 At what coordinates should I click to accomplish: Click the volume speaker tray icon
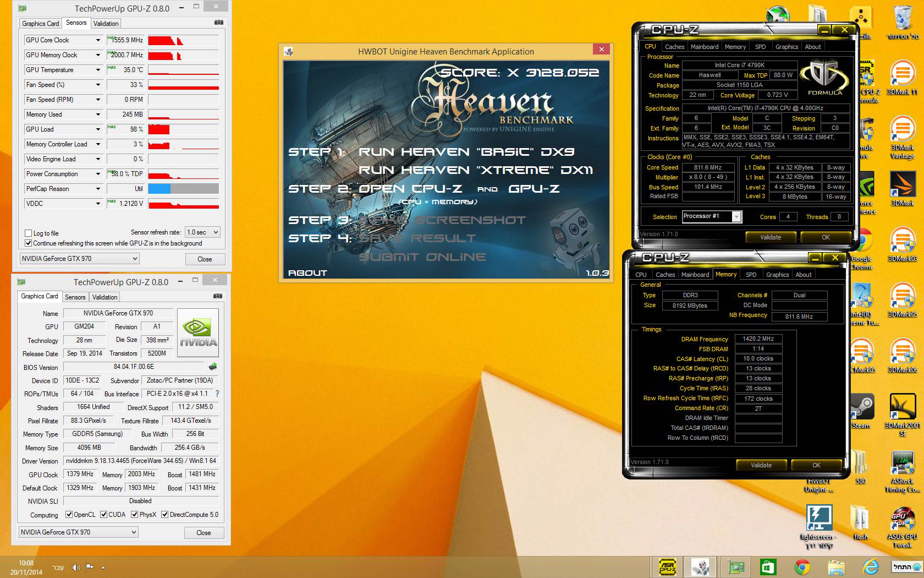[76, 567]
